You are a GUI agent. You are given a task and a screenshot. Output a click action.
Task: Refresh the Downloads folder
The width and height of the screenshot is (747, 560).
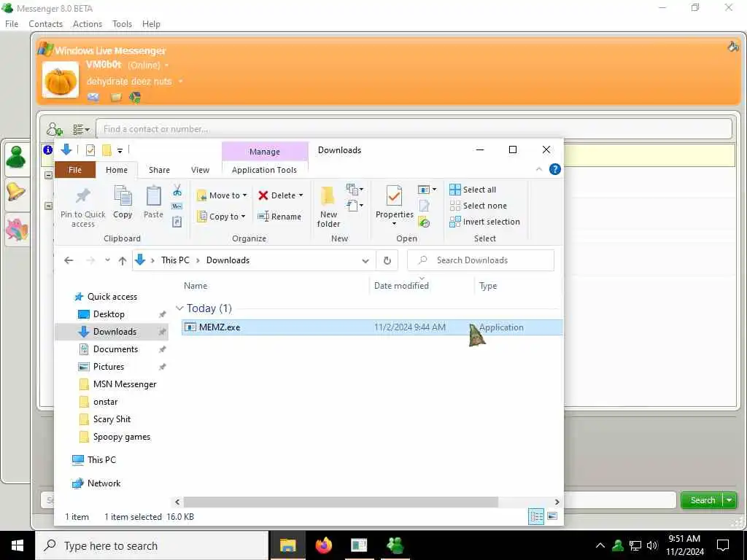[x=387, y=260]
